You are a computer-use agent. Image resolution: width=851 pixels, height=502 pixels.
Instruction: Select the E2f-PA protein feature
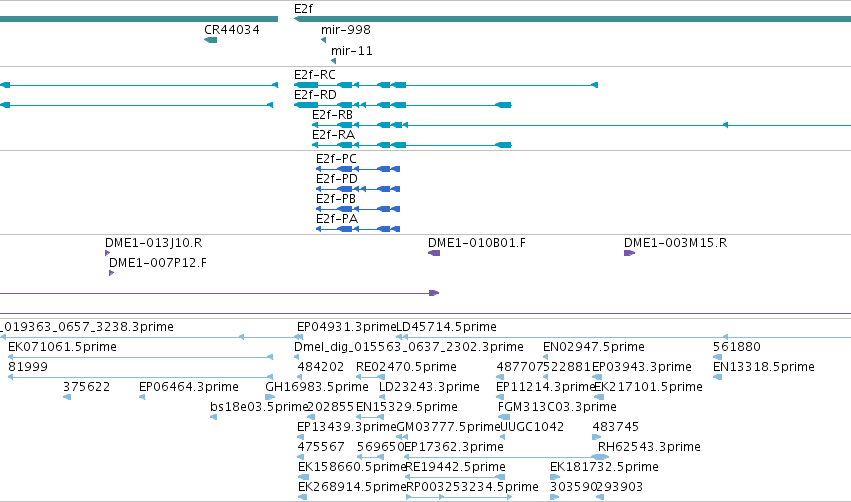[358, 229]
